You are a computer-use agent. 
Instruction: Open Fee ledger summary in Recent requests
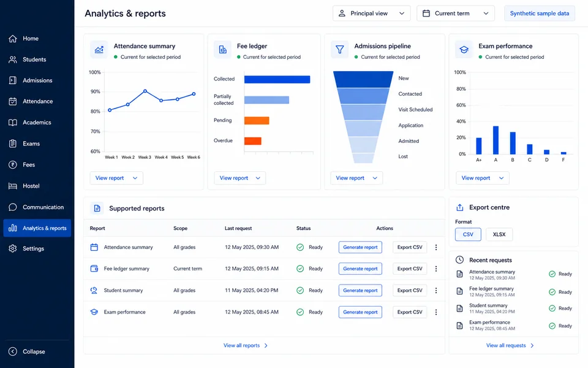coord(514,291)
